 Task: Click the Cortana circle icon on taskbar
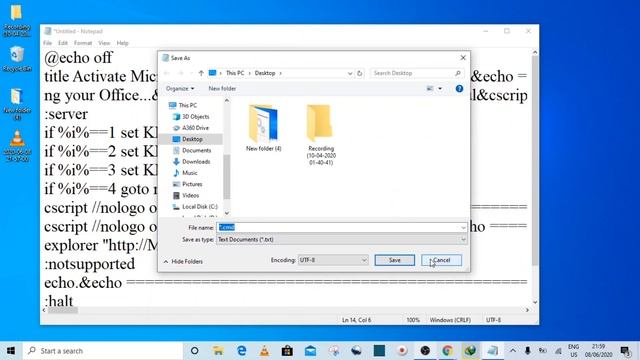pos(195,351)
